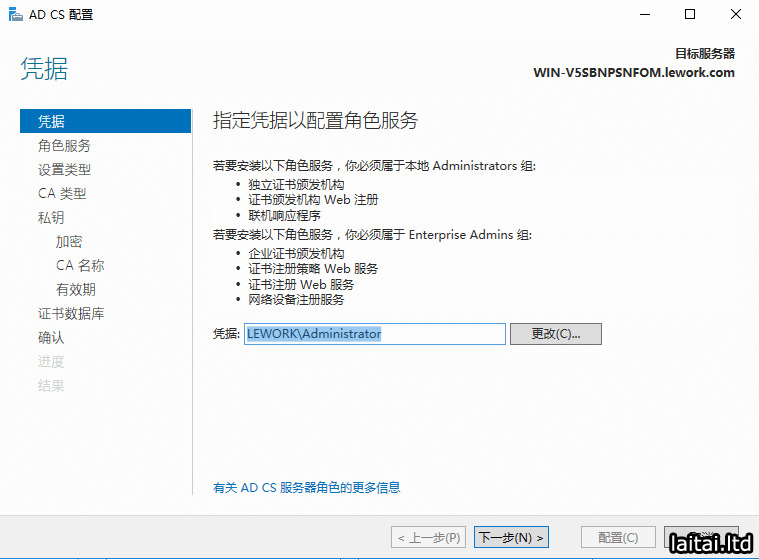This screenshot has width=759, height=560.
Task: Click the AD CS configuration window icon
Action: 13,15
